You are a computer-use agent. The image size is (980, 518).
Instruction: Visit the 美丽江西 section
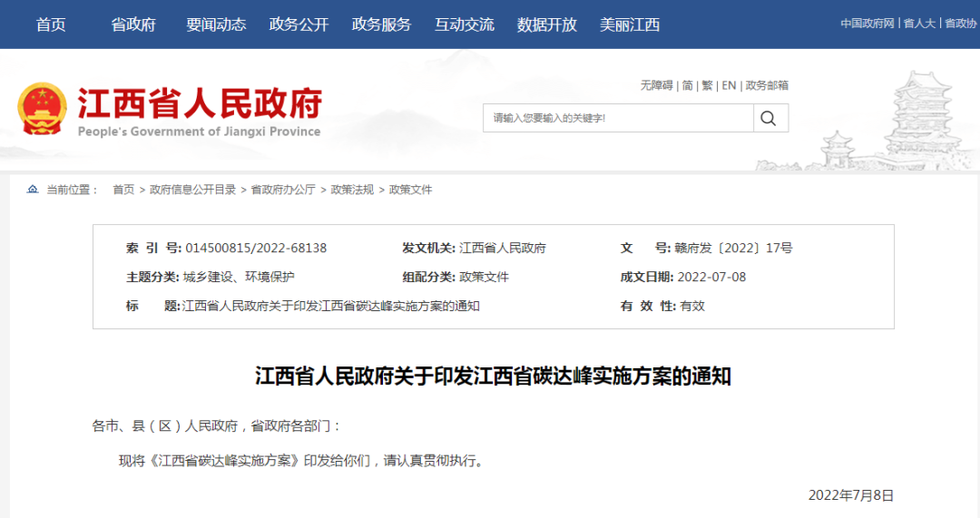click(630, 24)
